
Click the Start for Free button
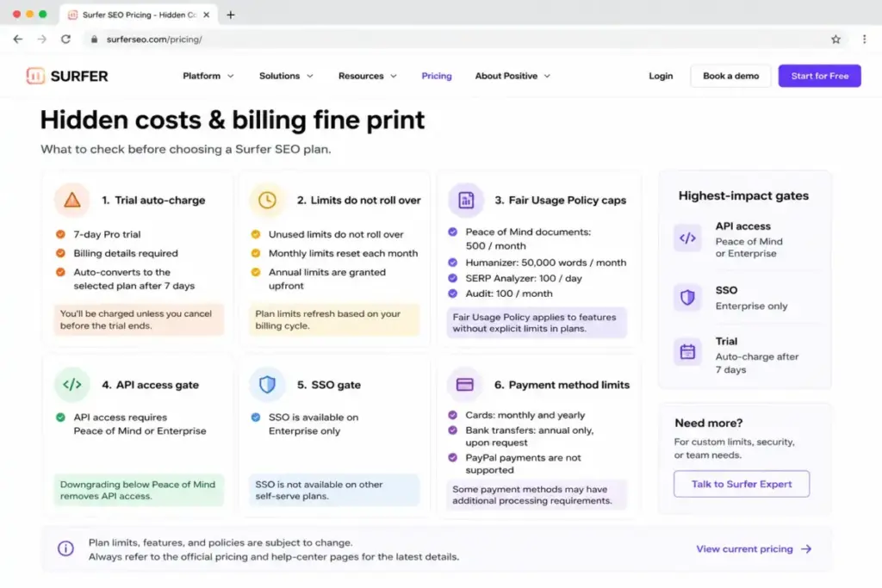820,76
